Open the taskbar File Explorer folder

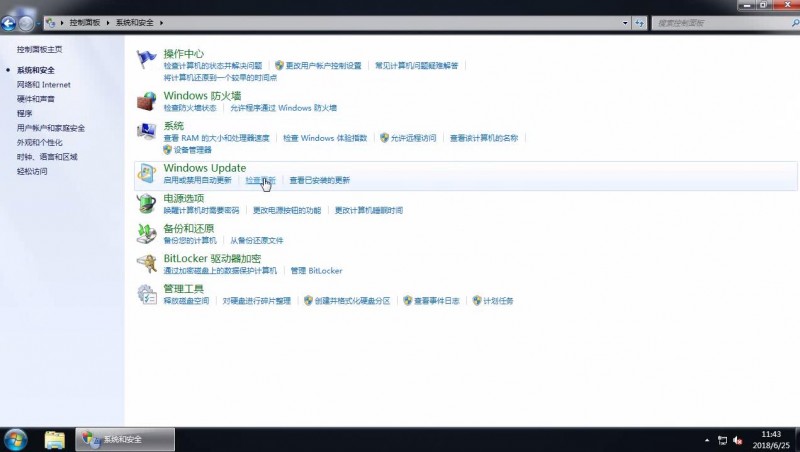[x=54, y=440]
